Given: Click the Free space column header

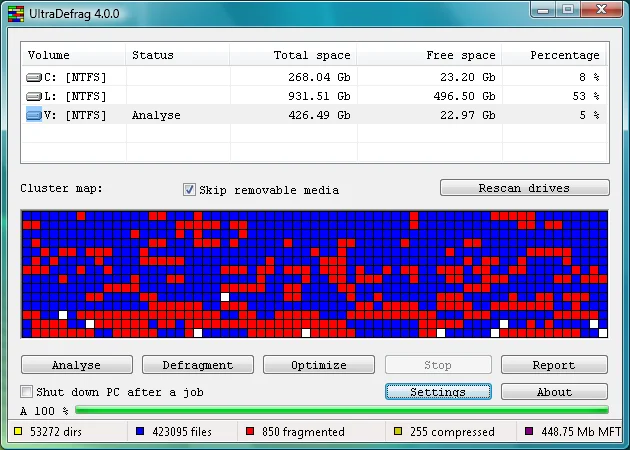Looking at the screenshot, I should pyautogui.click(x=429, y=55).
